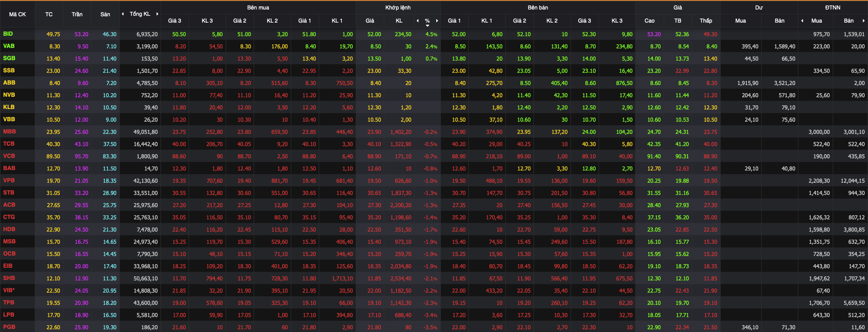Click VPB foreign sell value 12,044,15
Screen dimensions: 868x332
click(853, 181)
